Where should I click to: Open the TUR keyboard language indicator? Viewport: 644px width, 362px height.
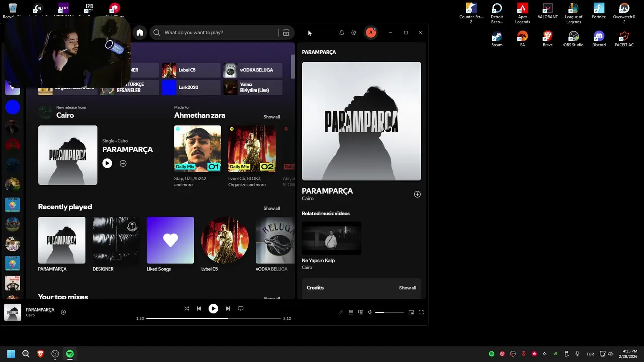click(x=590, y=354)
